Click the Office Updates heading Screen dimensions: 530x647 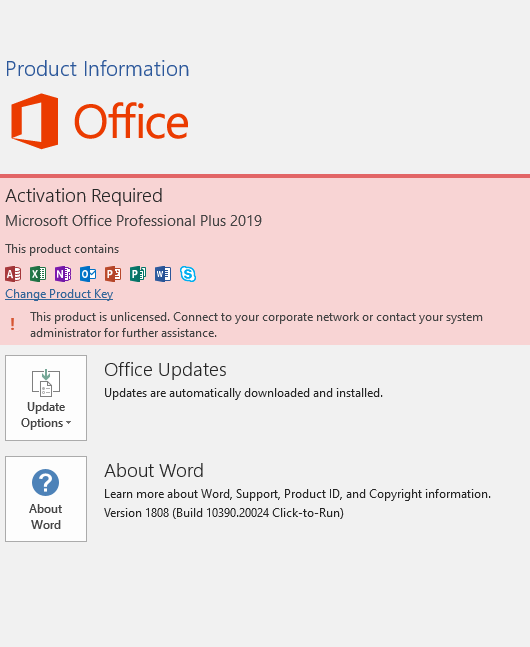(165, 370)
